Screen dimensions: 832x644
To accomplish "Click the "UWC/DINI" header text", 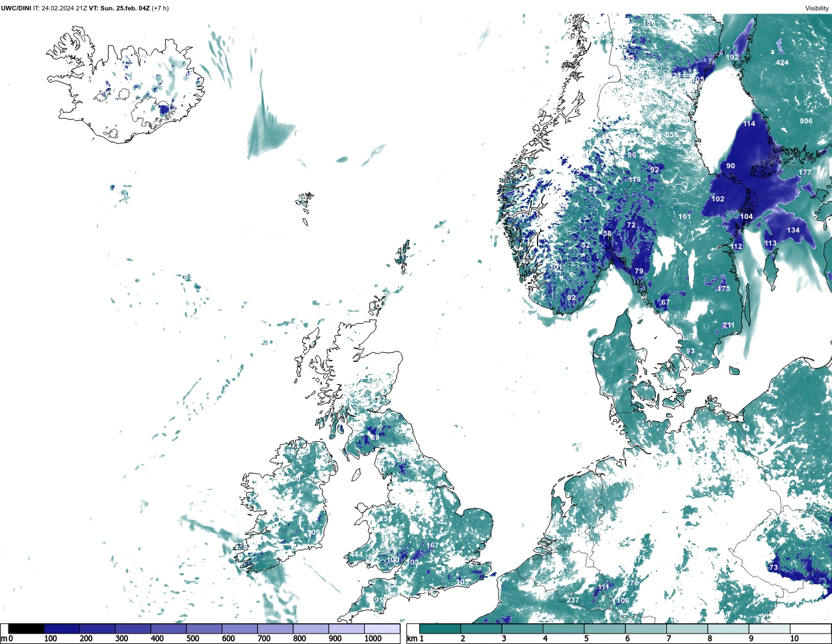I will point(16,8).
